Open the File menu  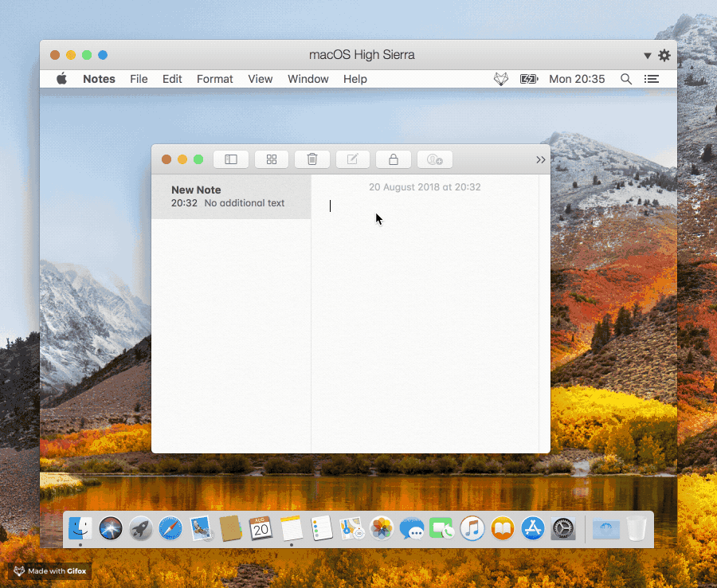coord(139,79)
